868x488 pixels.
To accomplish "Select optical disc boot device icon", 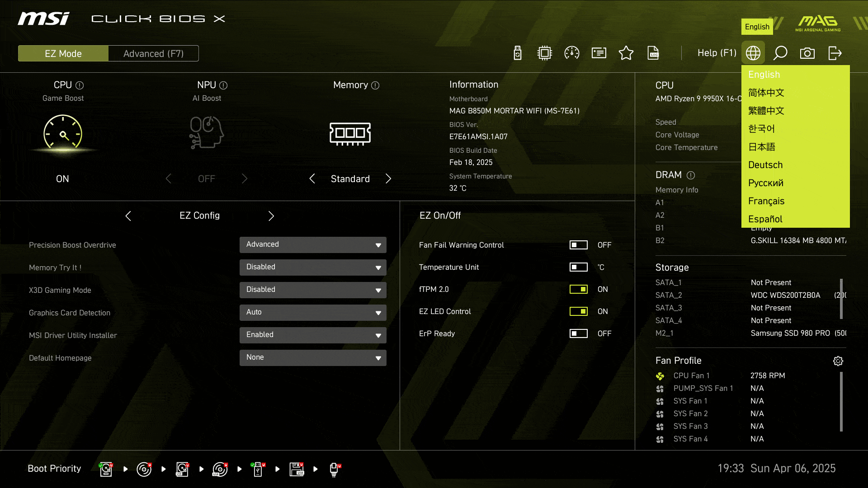I will (144, 469).
